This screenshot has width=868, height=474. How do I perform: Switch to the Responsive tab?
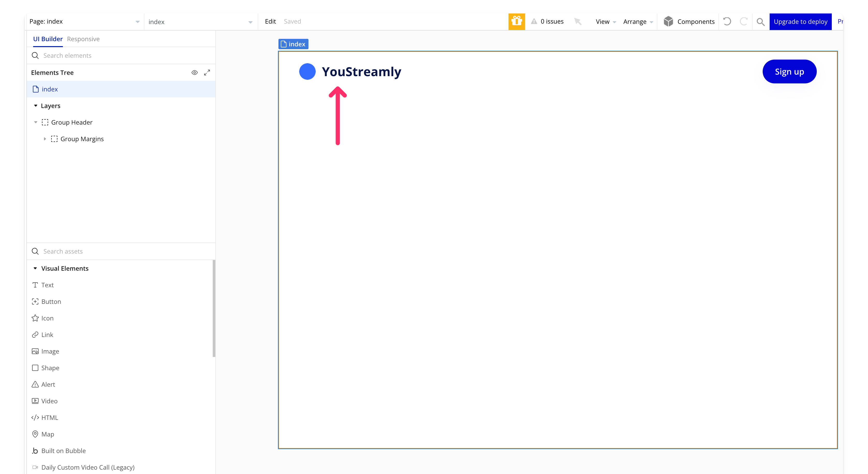coord(83,39)
